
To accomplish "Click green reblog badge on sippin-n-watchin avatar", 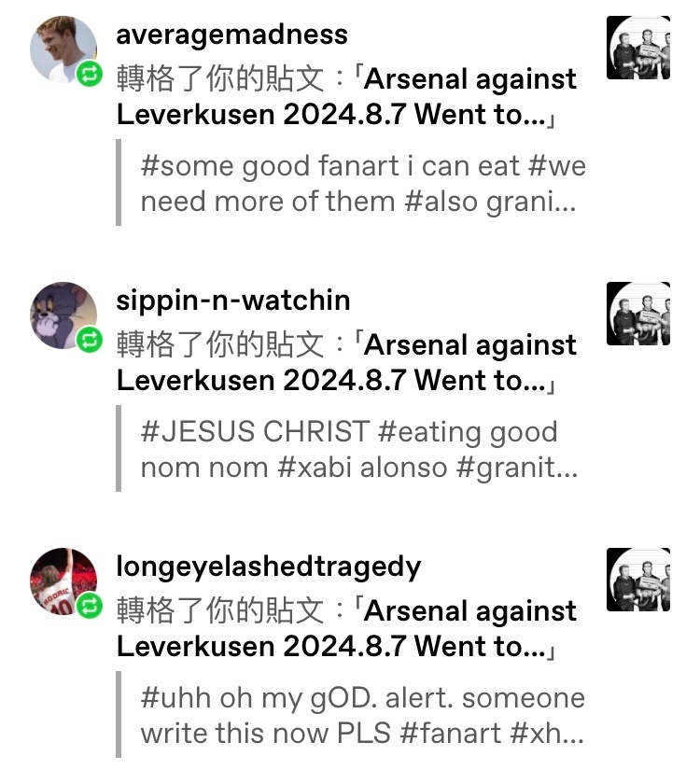I will coord(90,341).
